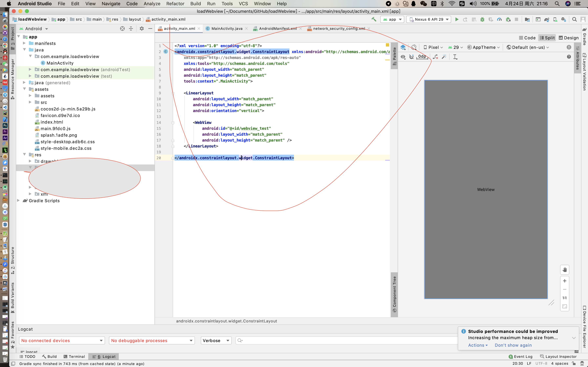Screen dimensions: 588x367
Task: Open the Terminal tool window button
Action: 74,356
